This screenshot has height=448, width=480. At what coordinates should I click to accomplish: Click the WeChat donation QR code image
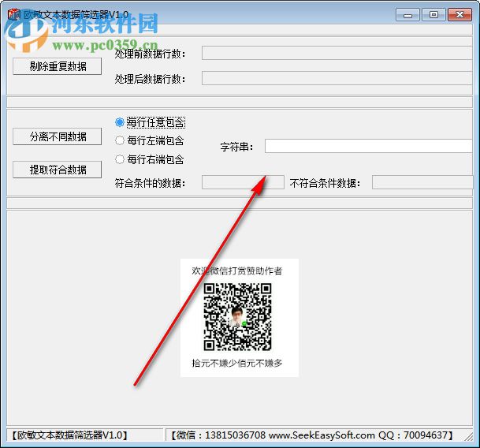pos(237,317)
